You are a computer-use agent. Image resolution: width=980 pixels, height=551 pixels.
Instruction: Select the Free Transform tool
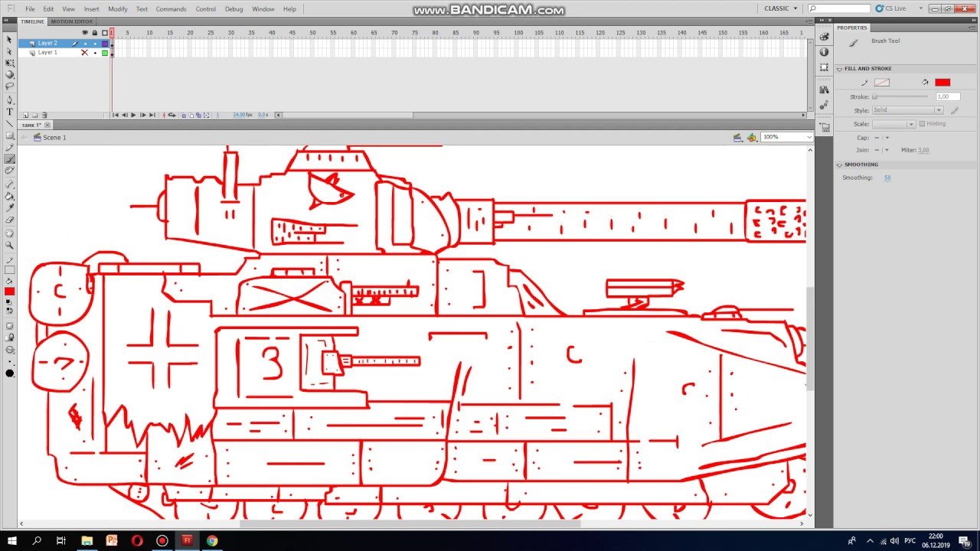9,63
